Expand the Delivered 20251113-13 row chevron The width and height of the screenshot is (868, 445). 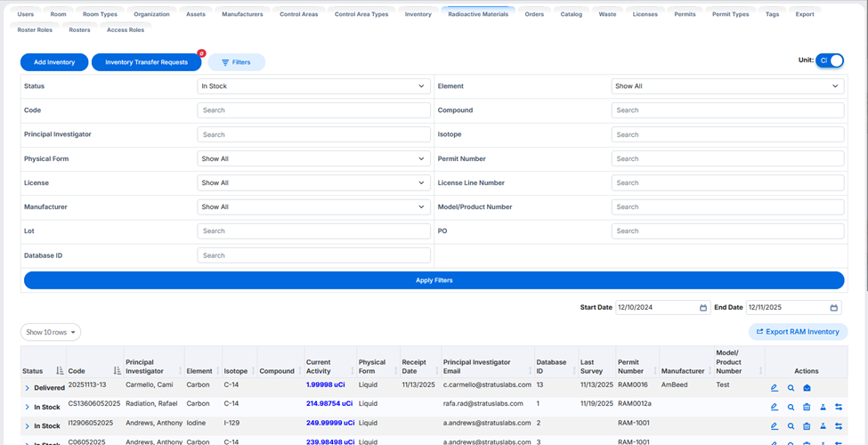coord(27,388)
